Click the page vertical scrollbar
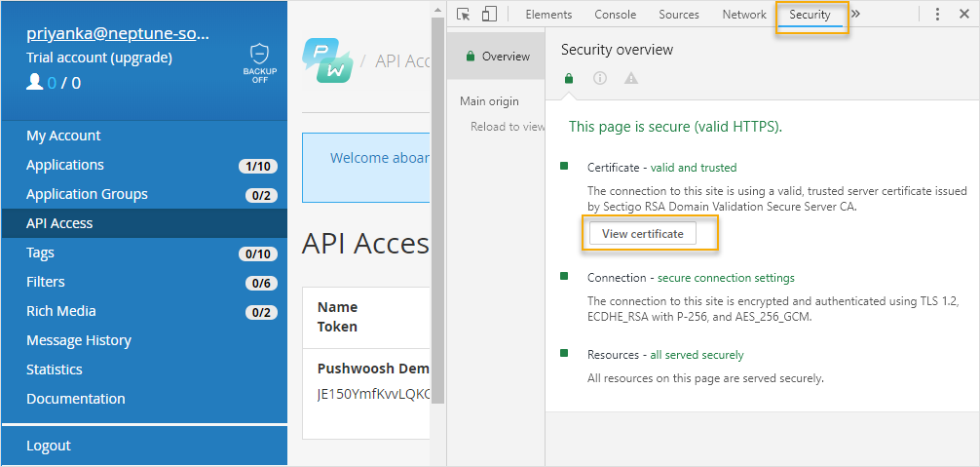The width and height of the screenshot is (980, 467). coord(437,213)
